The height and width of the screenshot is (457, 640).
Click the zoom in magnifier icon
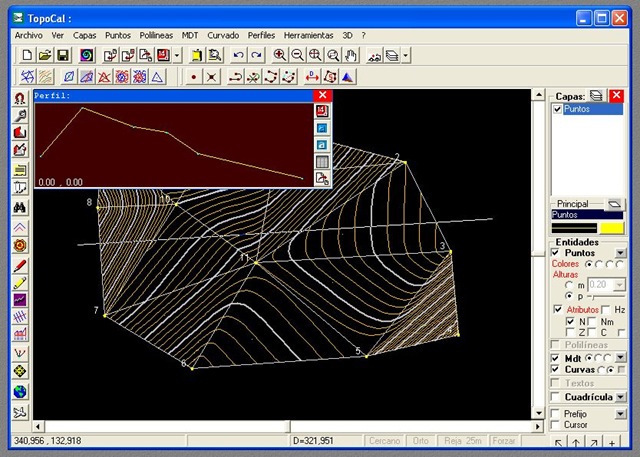(280, 55)
